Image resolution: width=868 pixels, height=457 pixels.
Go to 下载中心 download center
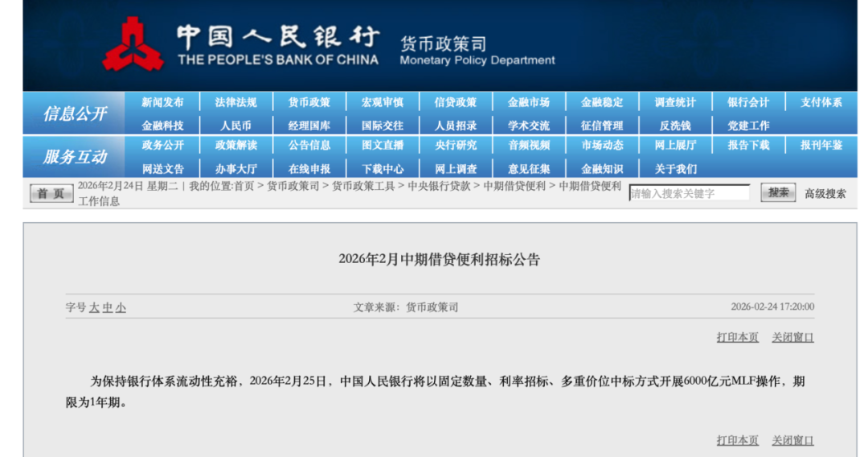click(x=383, y=169)
